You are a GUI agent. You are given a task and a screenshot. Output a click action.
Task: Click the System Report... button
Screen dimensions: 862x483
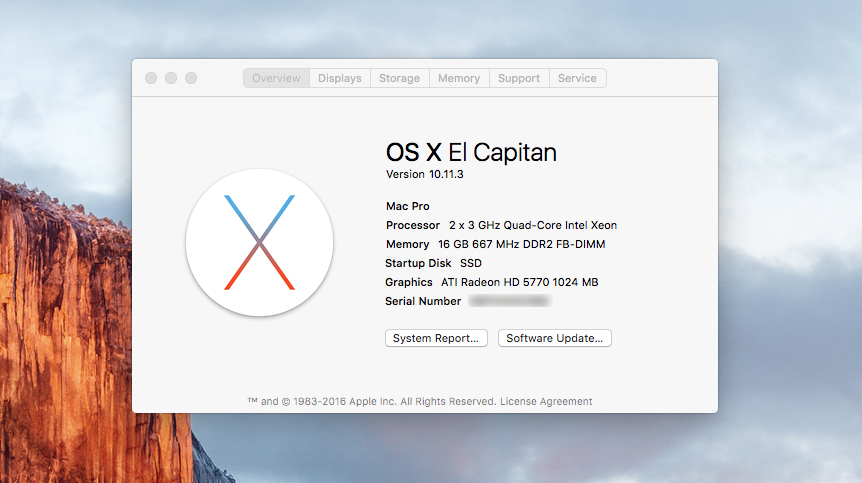(x=436, y=338)
